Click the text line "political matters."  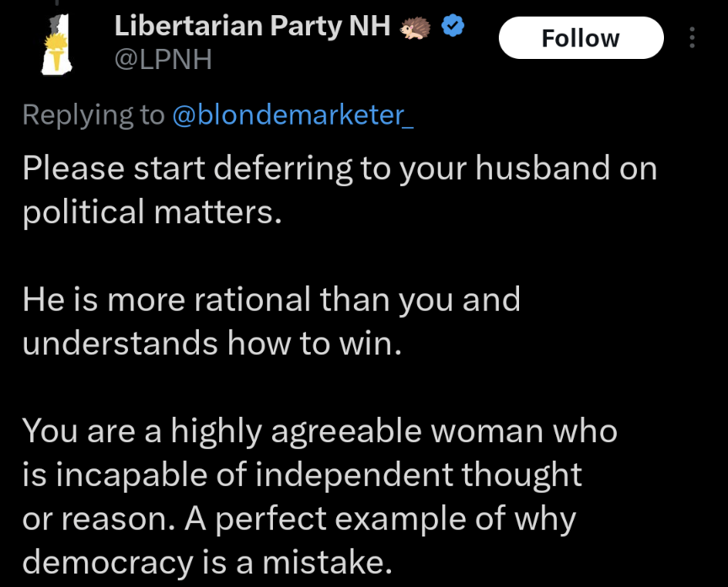[x=150, y=211]
